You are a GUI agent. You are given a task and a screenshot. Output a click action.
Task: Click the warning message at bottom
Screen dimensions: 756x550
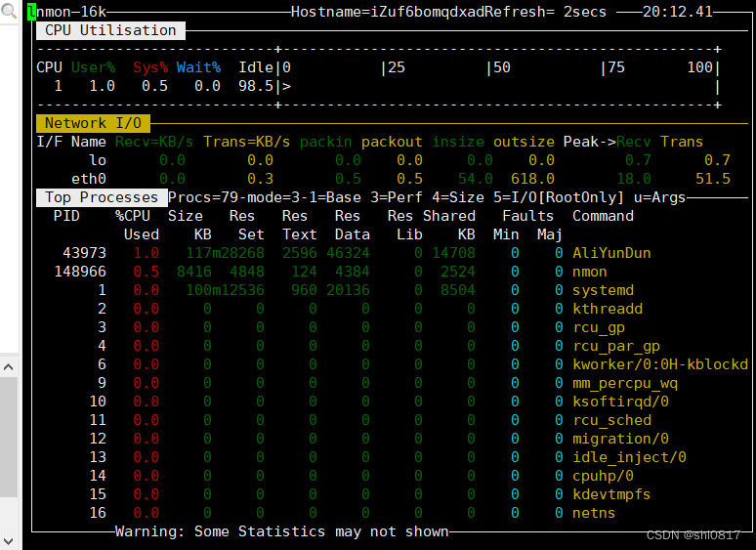[x=281, y=531]
